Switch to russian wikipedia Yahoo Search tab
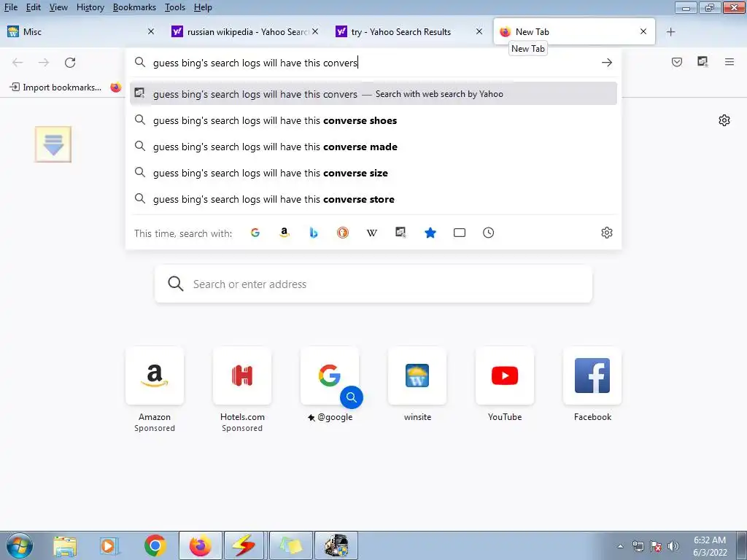The image size is (747, 560). (x=245, y=32)
